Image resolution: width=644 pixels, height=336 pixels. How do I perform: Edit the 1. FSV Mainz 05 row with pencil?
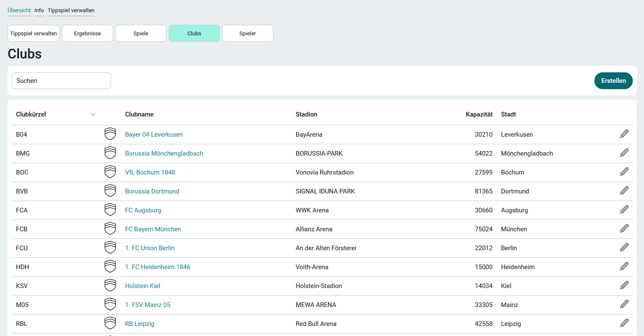(x=624, y=304)
